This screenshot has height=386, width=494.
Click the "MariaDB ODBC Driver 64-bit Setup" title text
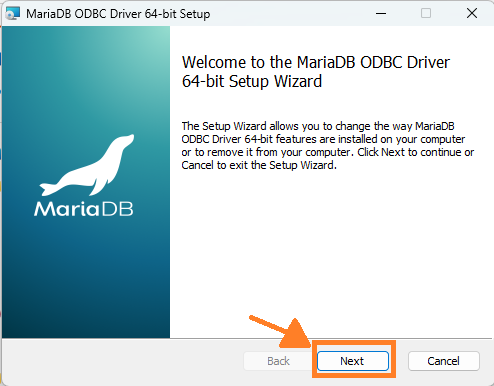(118, 14)
